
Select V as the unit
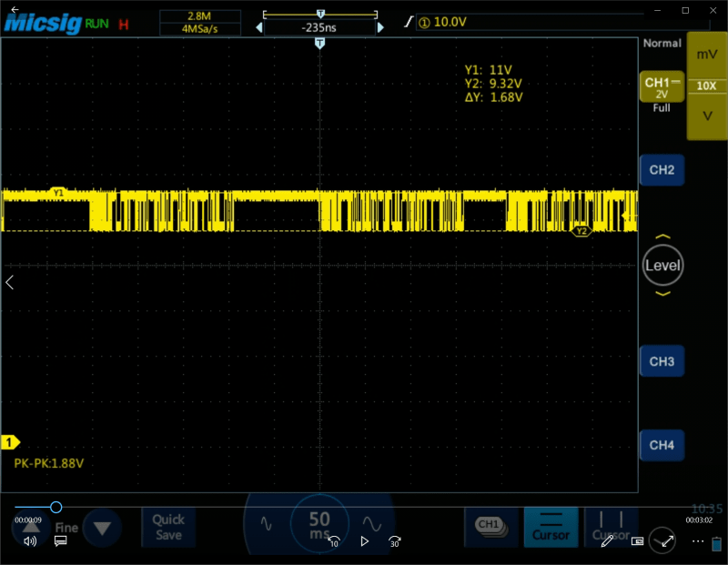click(x=707, y=116)
